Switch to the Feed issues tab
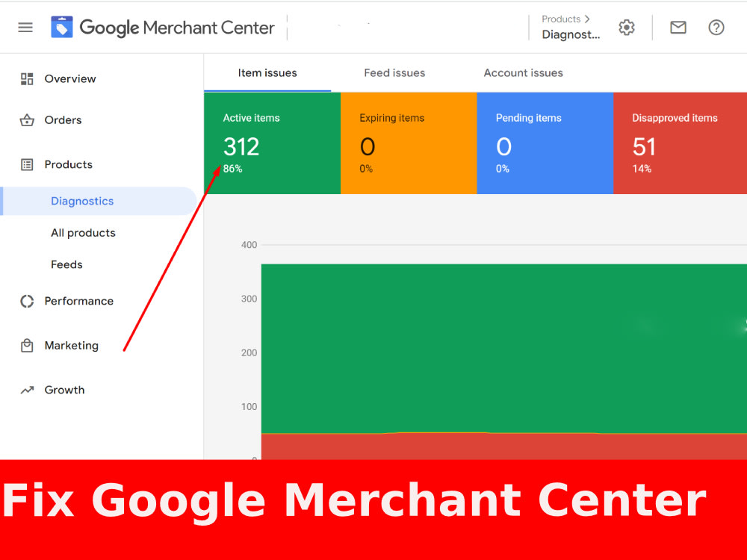This screenshot has height=560, width=747. point(394,73)
